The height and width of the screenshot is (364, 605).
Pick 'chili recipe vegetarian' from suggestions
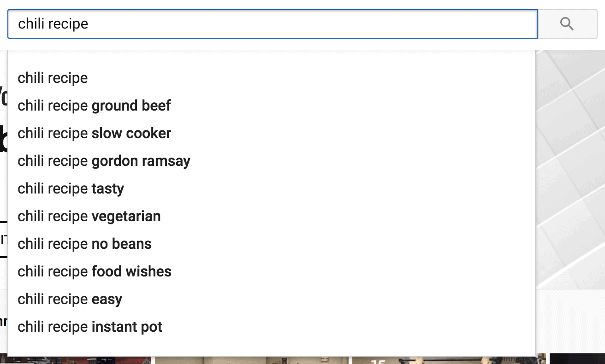click(272, 216)
